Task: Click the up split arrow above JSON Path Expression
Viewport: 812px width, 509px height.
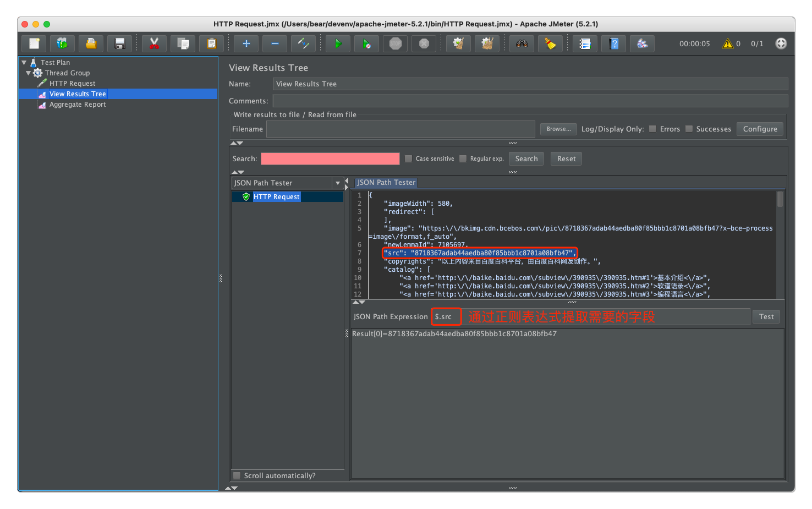Action: 355,302
